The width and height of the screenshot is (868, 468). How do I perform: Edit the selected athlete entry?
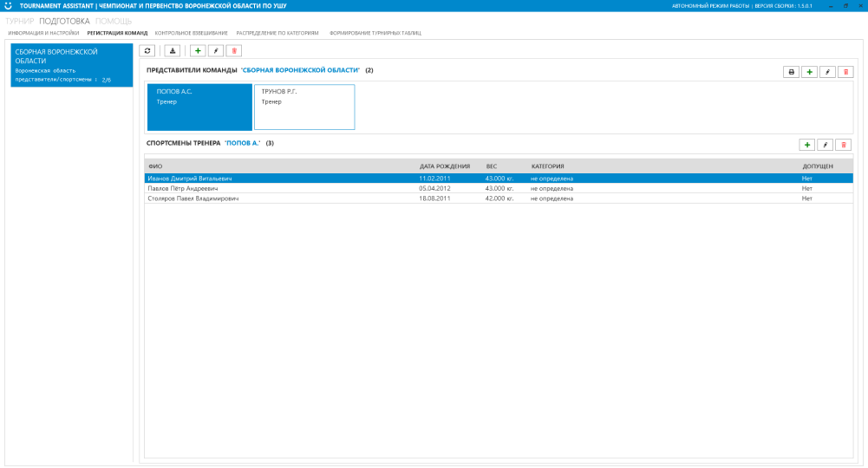(x=826, y=145)
